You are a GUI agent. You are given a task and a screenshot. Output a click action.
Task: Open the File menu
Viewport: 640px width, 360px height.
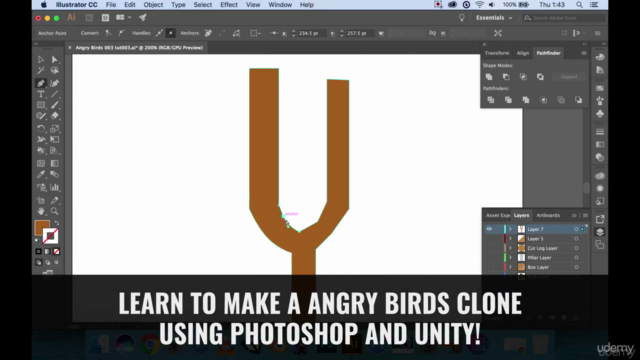pos(111,5)
